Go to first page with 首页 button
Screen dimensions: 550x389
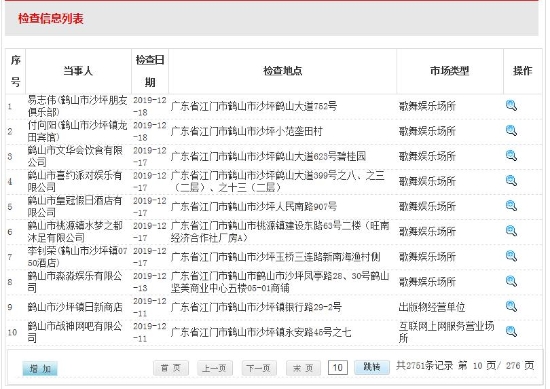(x=171, y=368)
